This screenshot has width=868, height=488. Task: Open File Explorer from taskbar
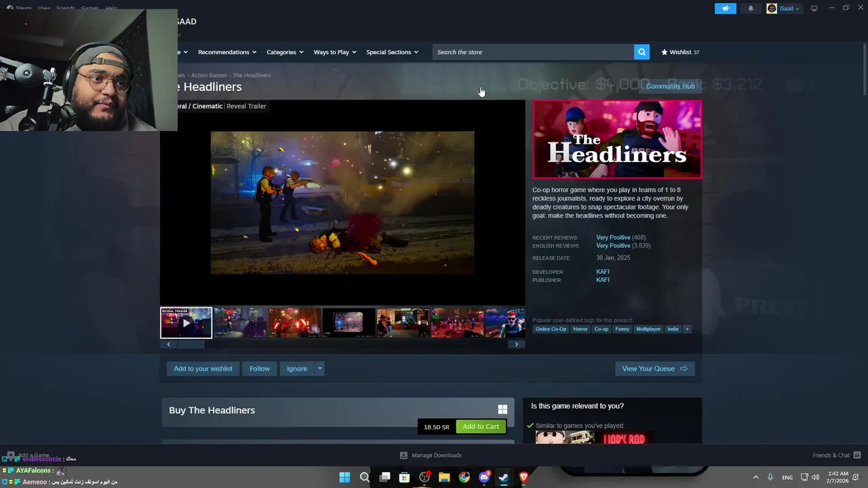pyautogui.click(x=444, y=477)
